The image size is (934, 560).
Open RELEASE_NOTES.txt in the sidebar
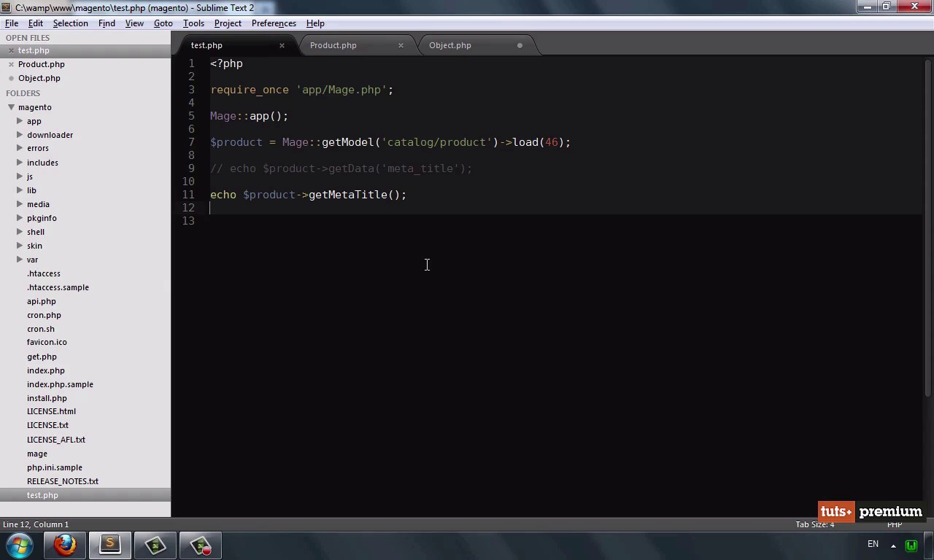click(63, 481)
